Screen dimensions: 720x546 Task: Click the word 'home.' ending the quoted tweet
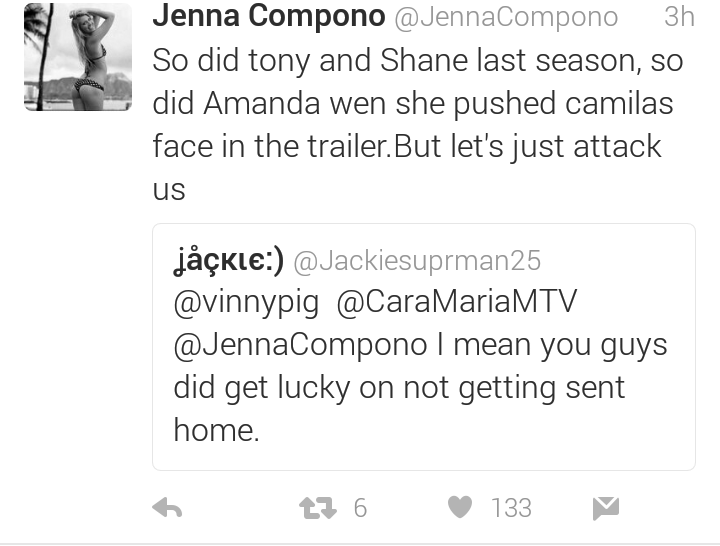216,430
